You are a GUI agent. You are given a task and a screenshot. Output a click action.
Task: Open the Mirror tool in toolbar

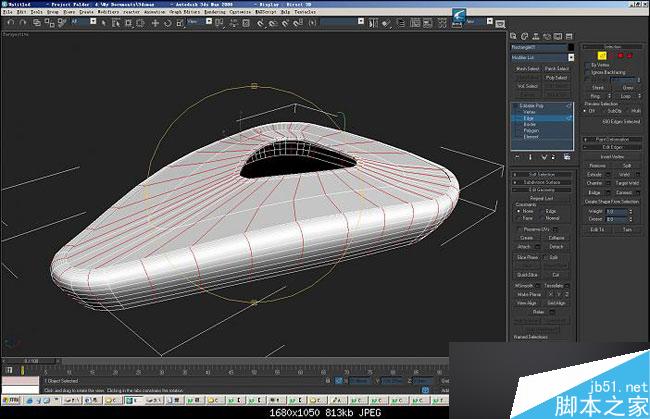pos(373,23)
